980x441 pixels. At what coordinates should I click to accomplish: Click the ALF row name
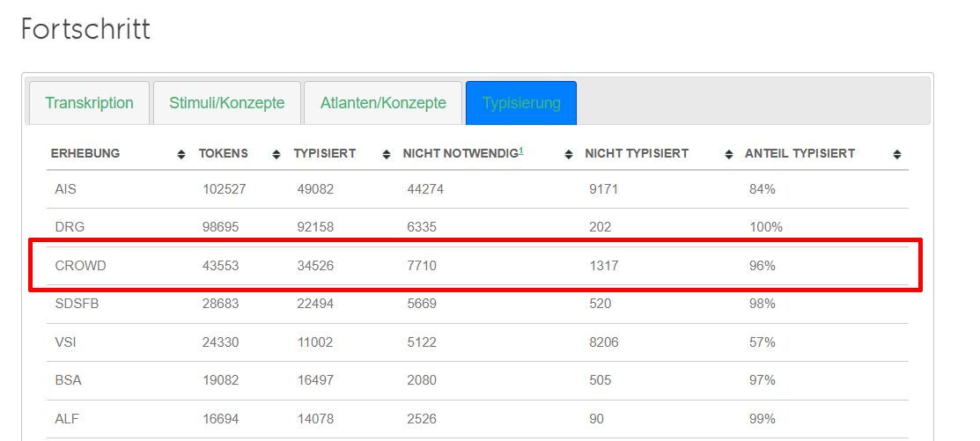coord(67,419)
